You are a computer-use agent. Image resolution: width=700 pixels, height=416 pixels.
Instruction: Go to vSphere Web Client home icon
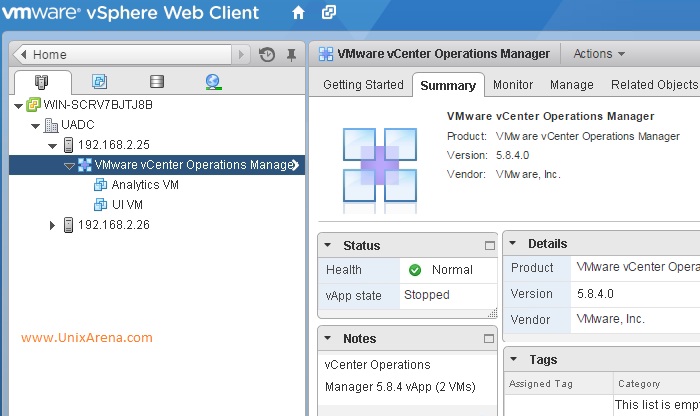click(x=298, y=13)
